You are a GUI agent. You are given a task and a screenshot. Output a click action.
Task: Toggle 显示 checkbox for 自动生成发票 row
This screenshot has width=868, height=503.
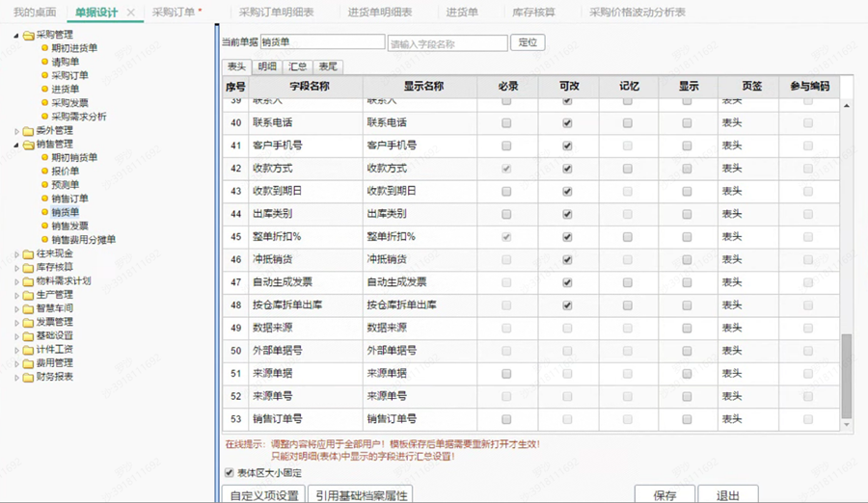[687, 282]
